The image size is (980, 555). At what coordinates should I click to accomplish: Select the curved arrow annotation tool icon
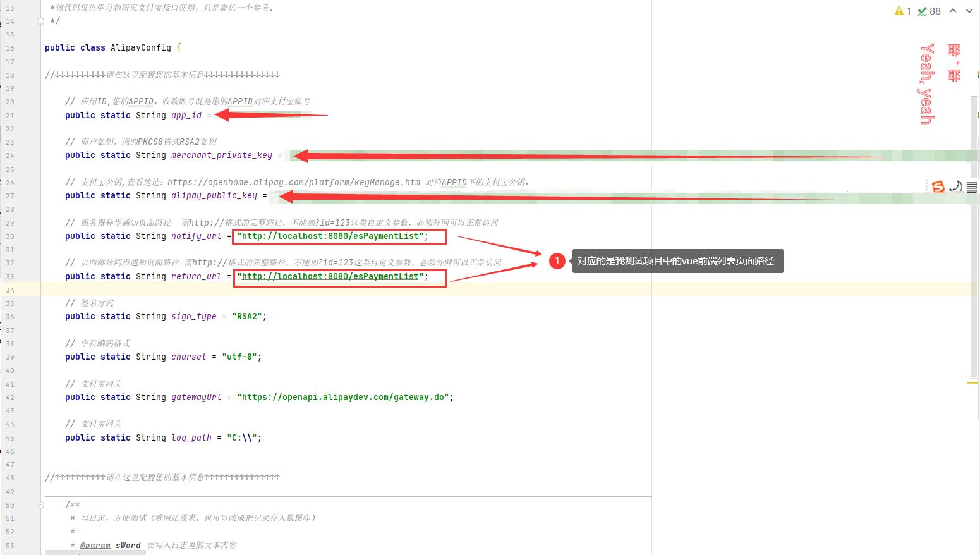click(x=955, y=185)
